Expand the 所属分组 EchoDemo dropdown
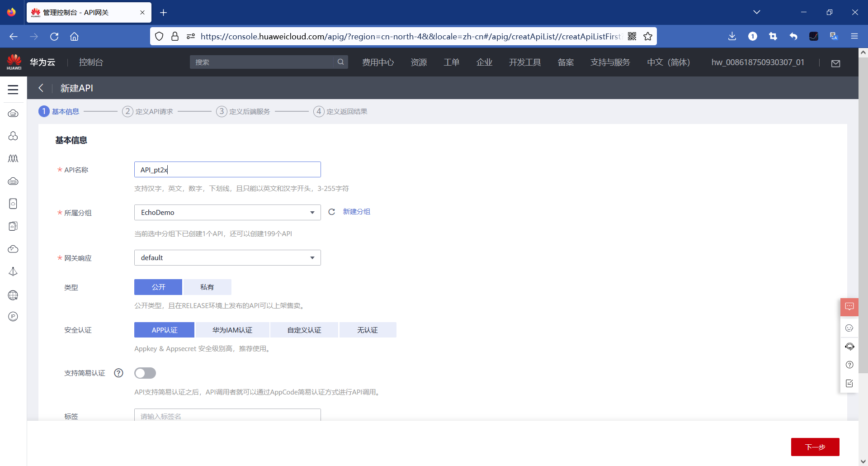The image size is (868, 466). 227,212
